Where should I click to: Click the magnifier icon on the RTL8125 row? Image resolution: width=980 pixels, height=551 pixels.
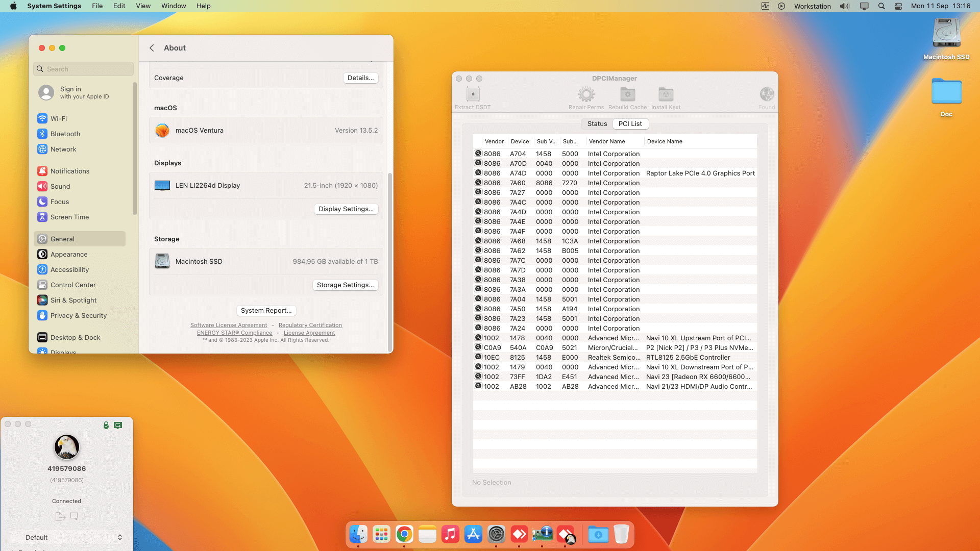coord(478,357)
